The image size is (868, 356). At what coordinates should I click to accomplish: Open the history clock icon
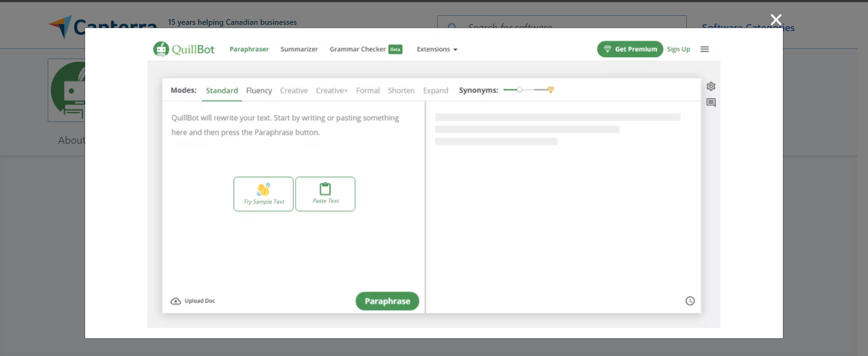690,301
